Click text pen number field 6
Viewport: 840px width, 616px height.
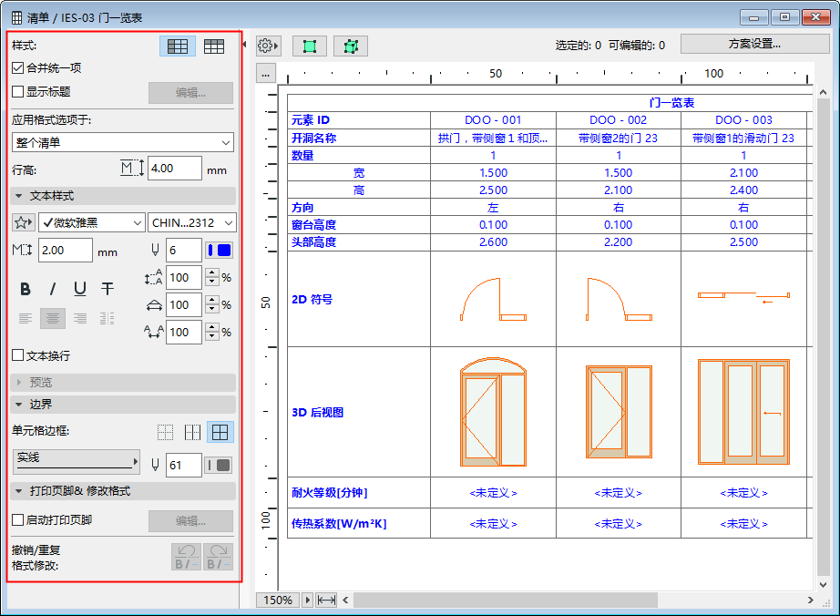pyautogui.click(x=183, y=251)
